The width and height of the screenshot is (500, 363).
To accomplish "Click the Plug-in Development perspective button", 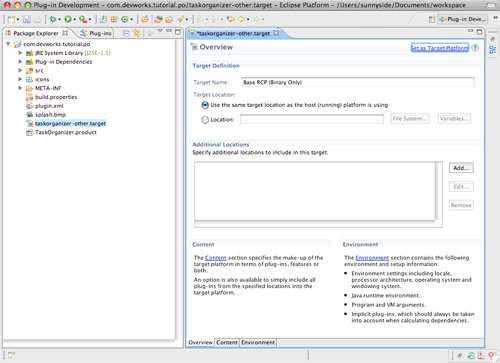I will click(x=463, y=19).
